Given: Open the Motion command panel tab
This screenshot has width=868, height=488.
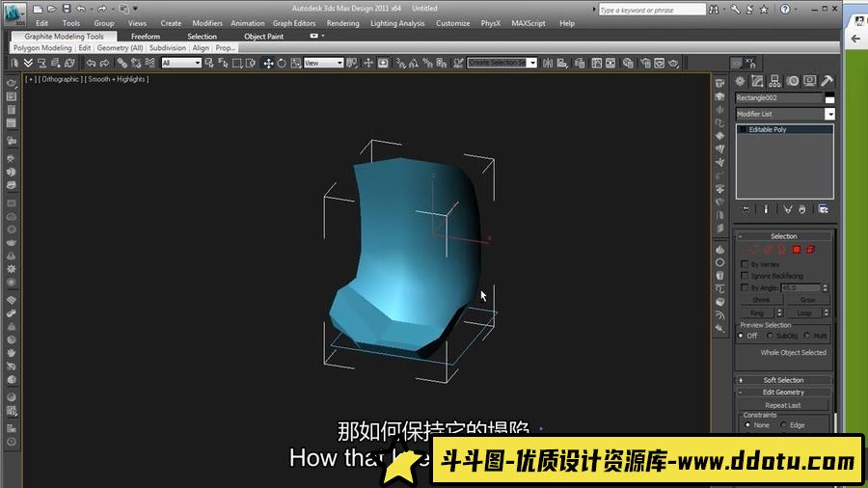Looking at the screenshot, I should pos(792,81).
